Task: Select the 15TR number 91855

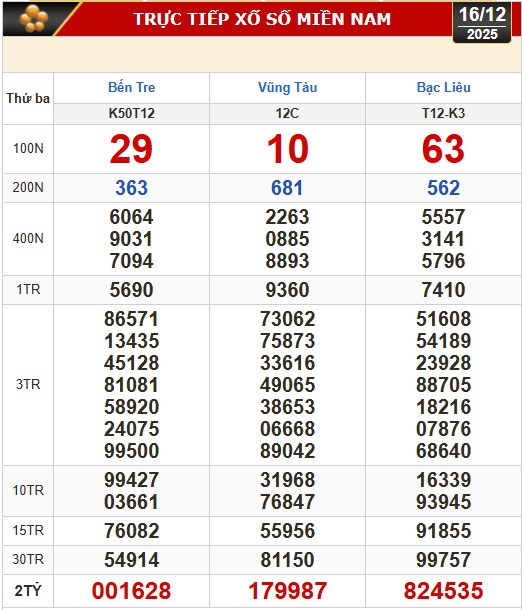Action: pyautogui.click(x=443, y=531)
